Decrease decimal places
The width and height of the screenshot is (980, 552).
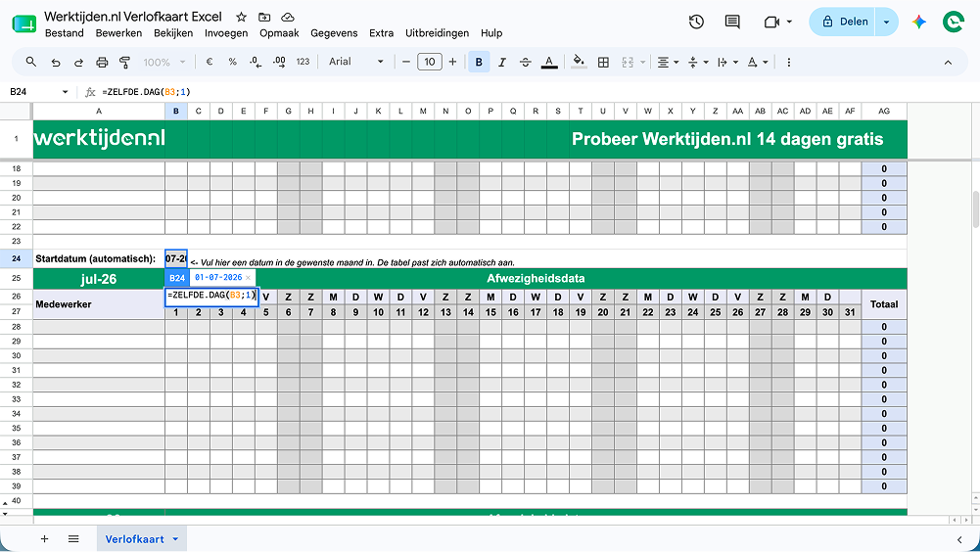pos(256,62)
